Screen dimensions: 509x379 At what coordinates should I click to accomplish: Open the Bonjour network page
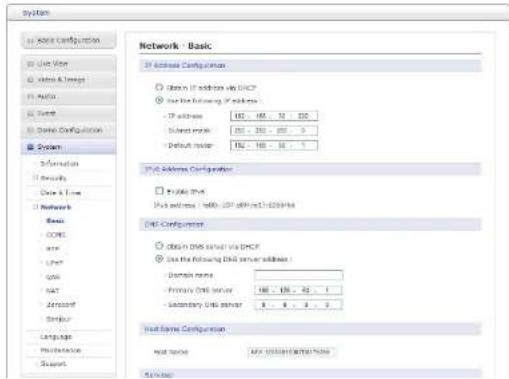[59, 319]
